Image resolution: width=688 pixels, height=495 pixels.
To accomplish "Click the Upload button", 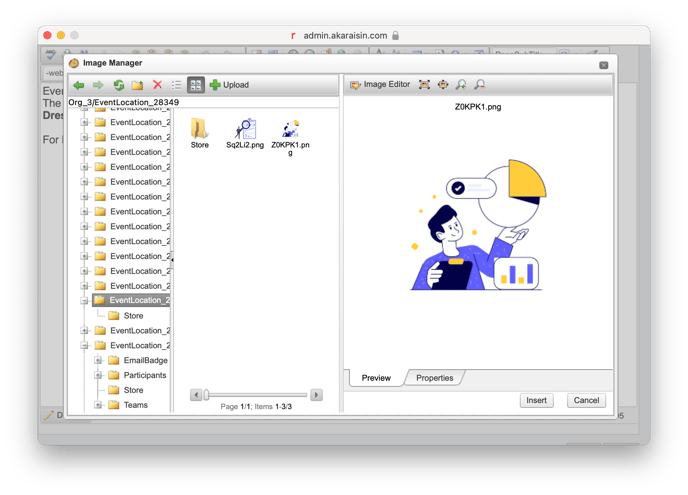I will [x=229, y=85].
